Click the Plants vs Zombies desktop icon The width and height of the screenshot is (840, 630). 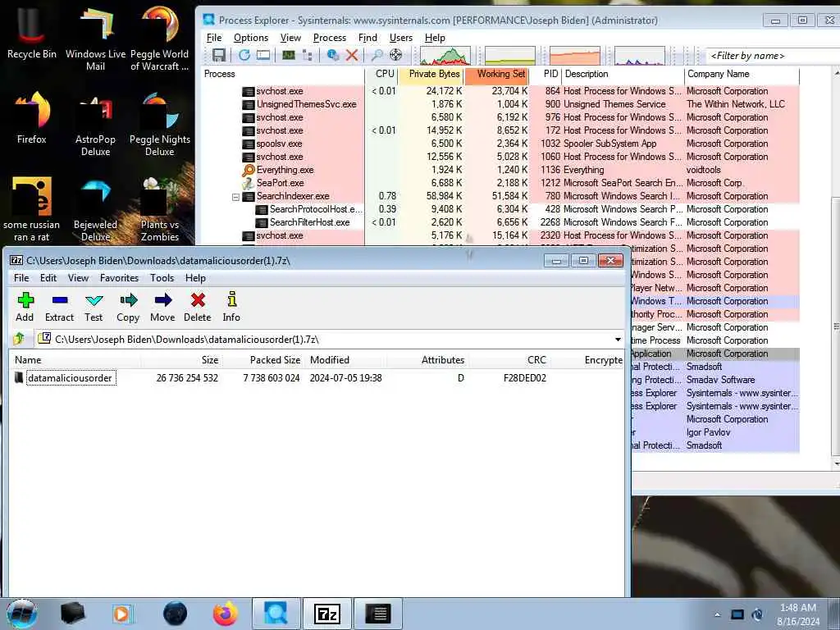click(x=160, y=209)
